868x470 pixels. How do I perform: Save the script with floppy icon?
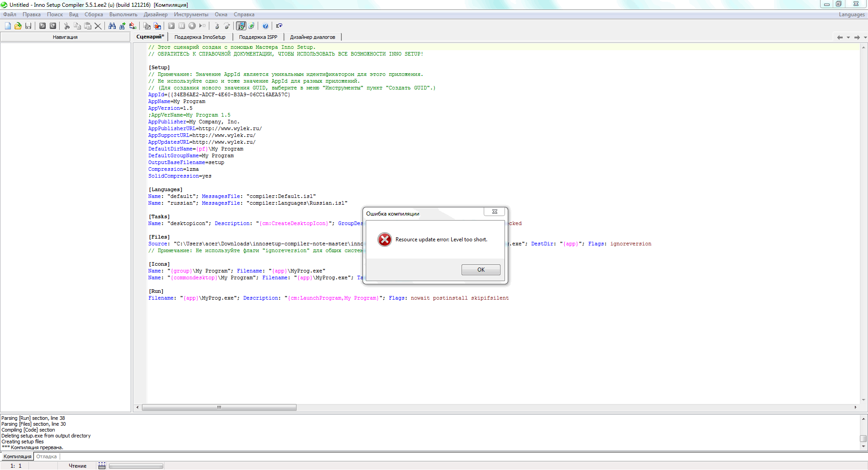tap(28, 26)
